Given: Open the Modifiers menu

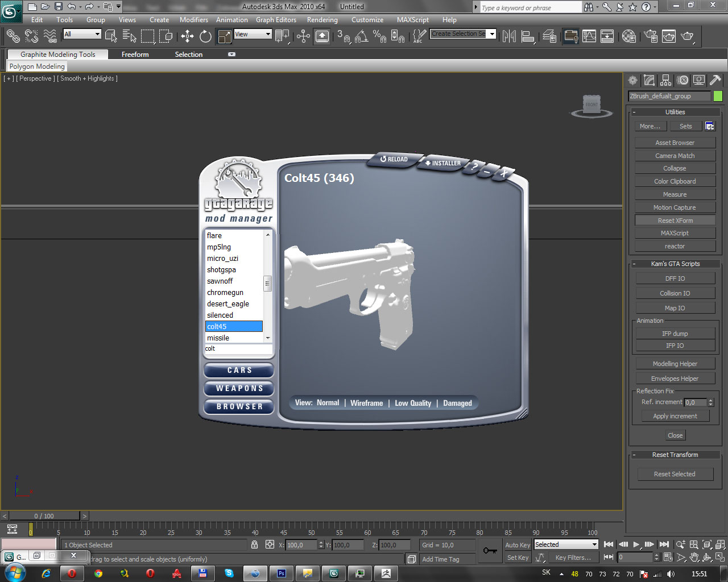Looking at the screenshot, I should pos(193,20).
